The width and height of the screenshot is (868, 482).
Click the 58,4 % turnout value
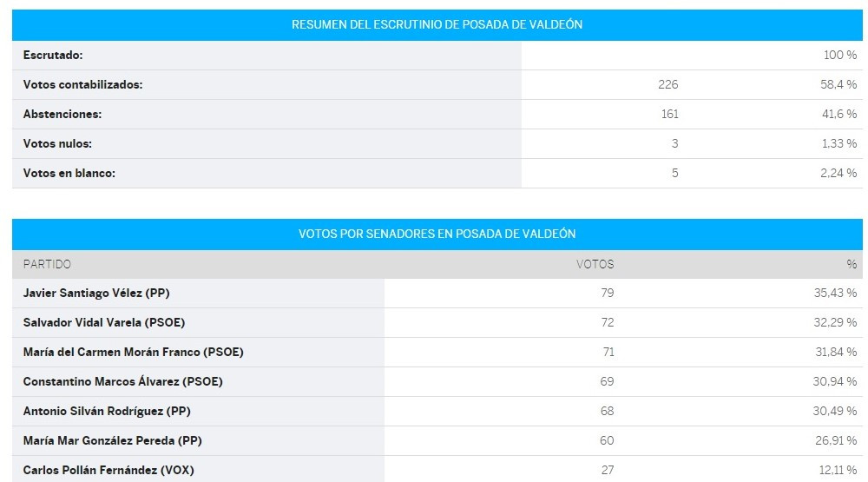(838, 85)
